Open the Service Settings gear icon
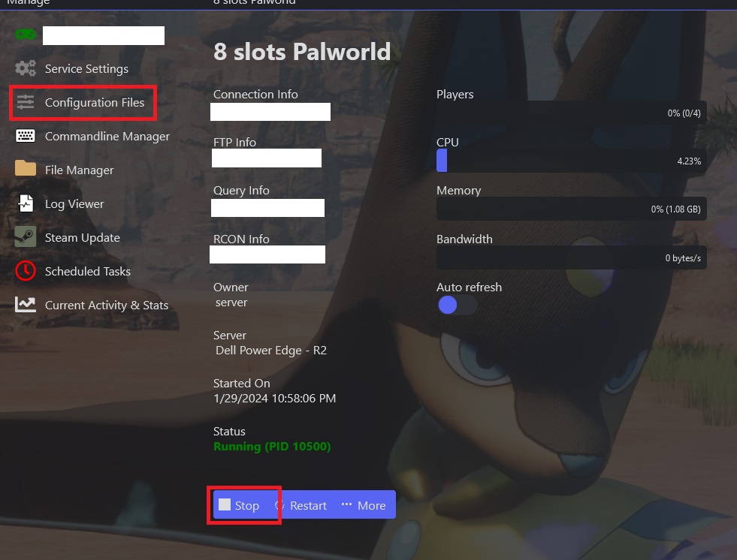Viewport: 737px width, 560px height. 25,68
